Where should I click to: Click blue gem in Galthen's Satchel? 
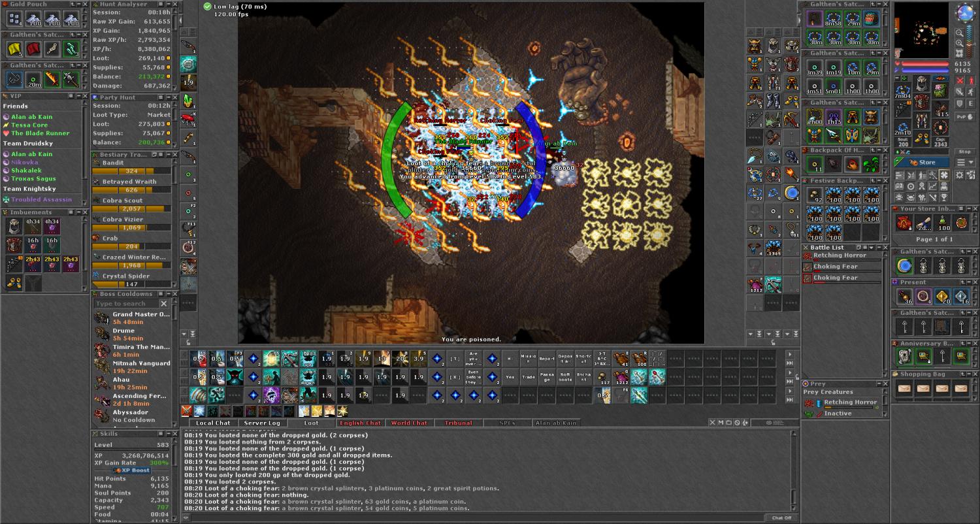coord(905,266)
